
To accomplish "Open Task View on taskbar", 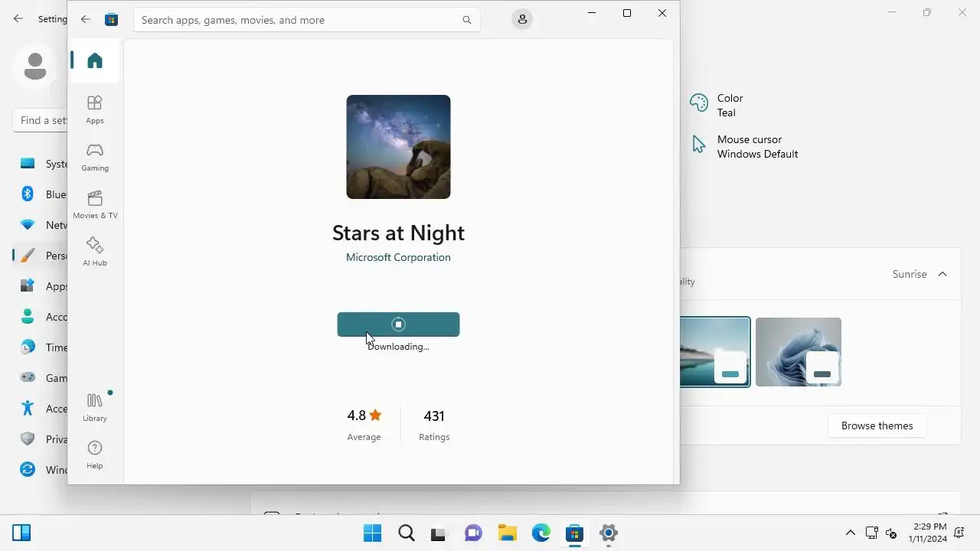I will [438, 533].
